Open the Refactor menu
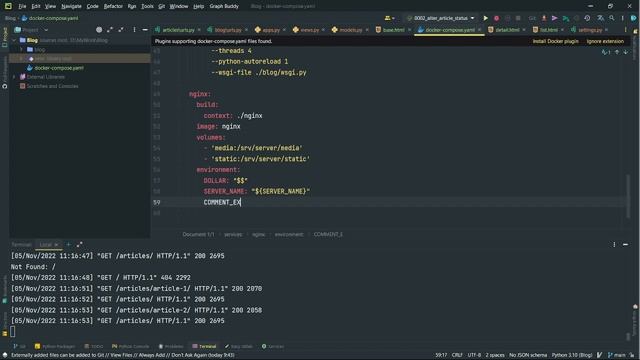This screenshot has height=360, width=640. click(x=113, y=6)
